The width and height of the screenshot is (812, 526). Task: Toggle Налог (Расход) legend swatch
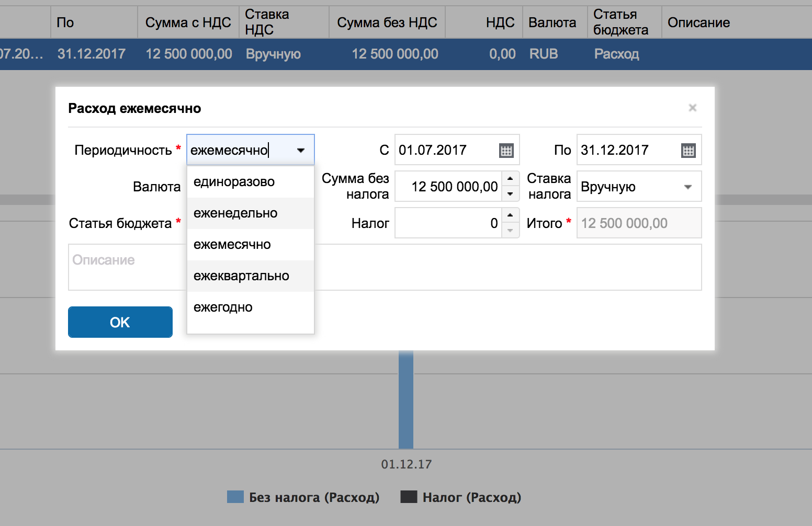click(409, 497)
